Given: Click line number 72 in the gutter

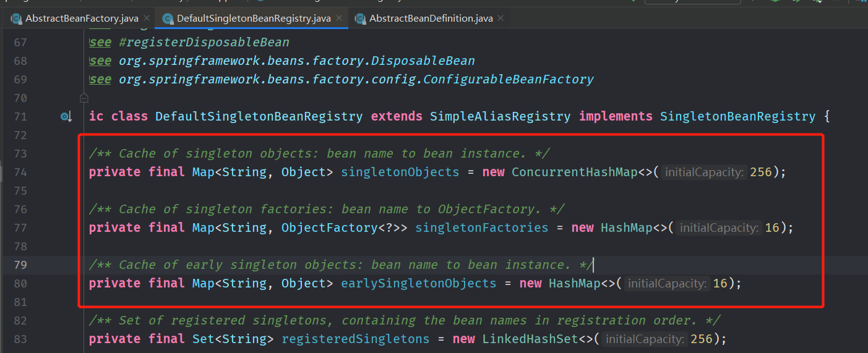Looking at the screenshot, I should [20, 135].
